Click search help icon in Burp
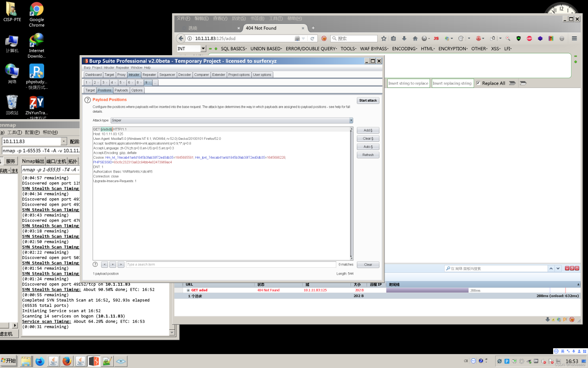Viewport: 588px width, 368px height. point(95,264)
